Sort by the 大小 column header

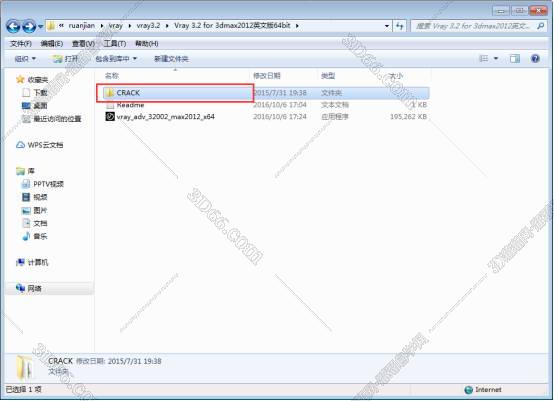point(395,76)
